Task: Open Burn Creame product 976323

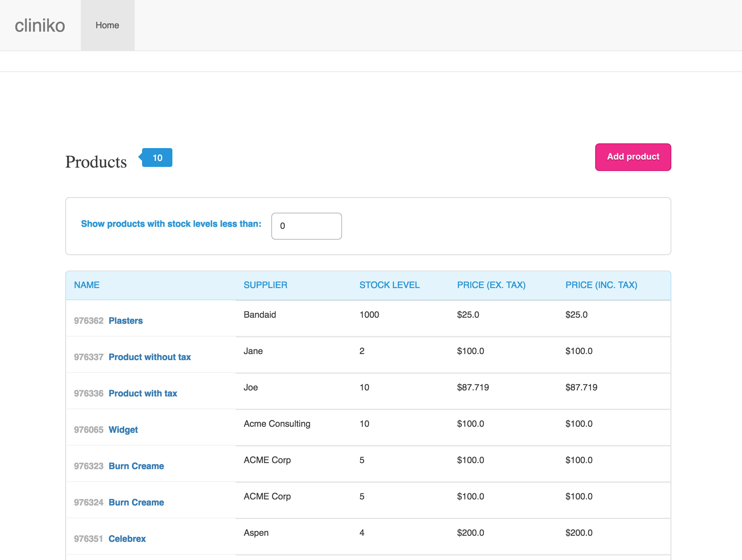Action: click(136, 466)
